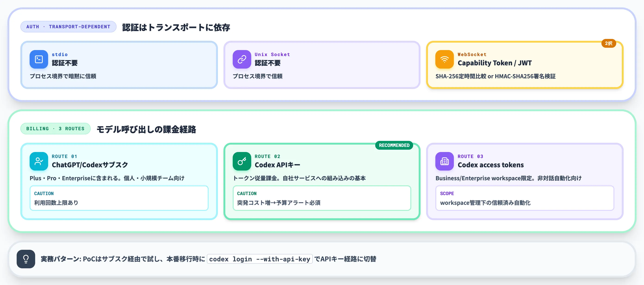Click the Route 03 building icon
The height and width of the screenshot is (285, 644).
point(445,161)
